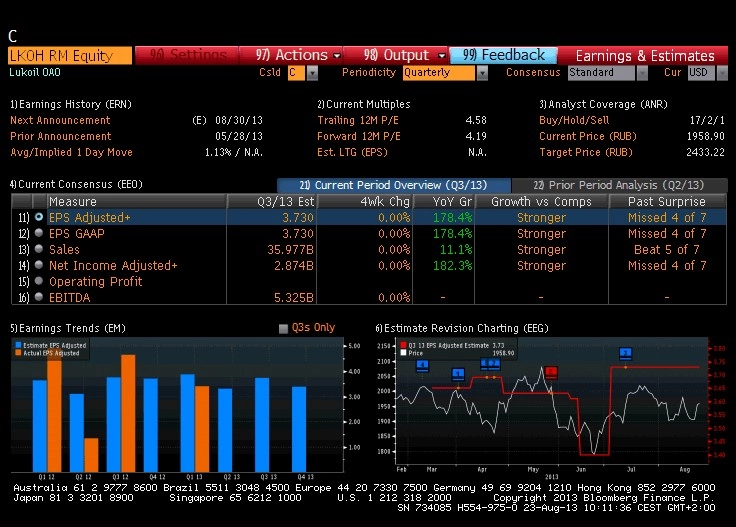Select the Sales radio button
Image resolution: width=736 pixels, height=527 pixels.
(39, 249)
